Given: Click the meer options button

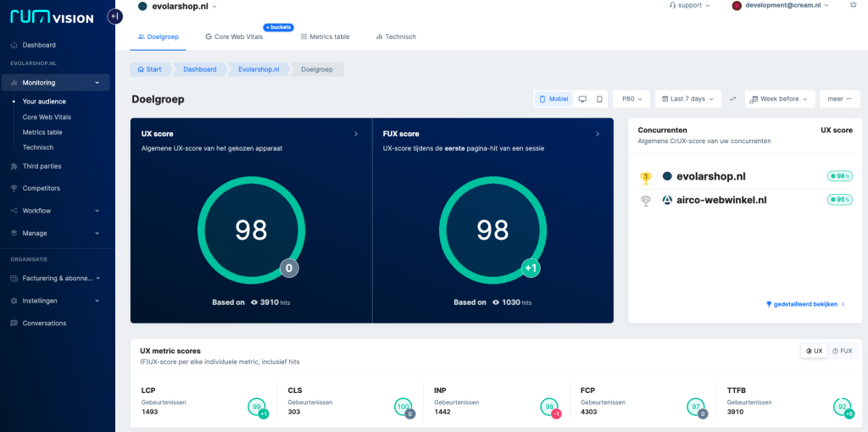Looking at the screenshot, I should (x=840, y=99).
